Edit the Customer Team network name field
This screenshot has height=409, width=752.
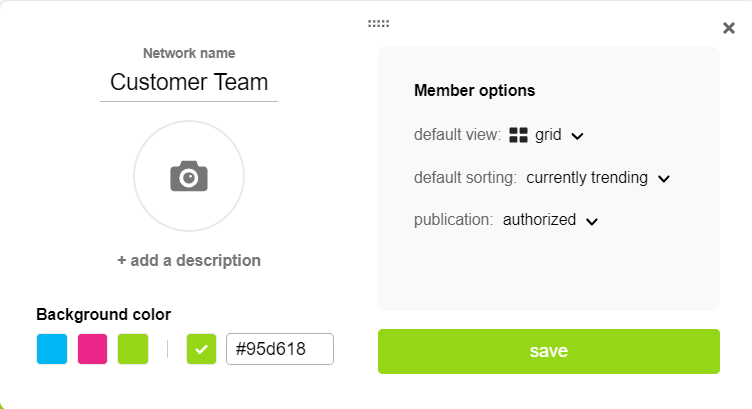[x=189, y=82]
